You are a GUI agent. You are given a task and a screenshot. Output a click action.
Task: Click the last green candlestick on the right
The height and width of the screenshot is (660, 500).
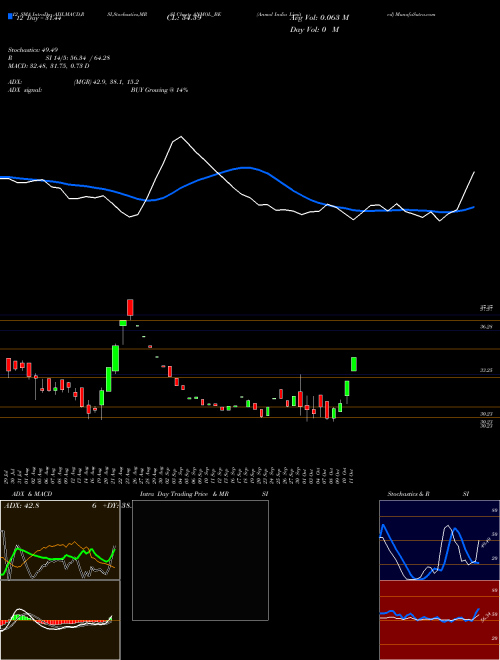click(354, 364)
